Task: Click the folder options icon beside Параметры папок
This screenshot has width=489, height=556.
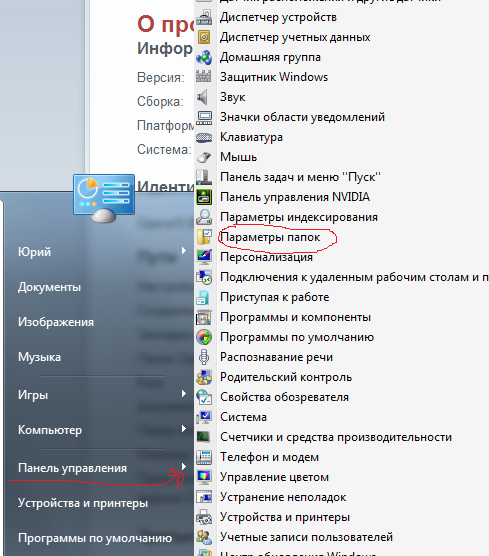Action: (204, 237)
